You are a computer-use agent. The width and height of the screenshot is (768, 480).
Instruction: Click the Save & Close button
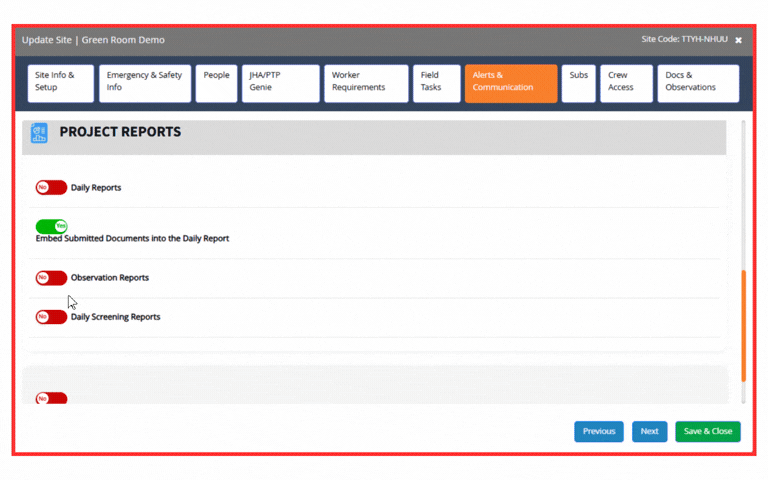(x=708, y=432)
